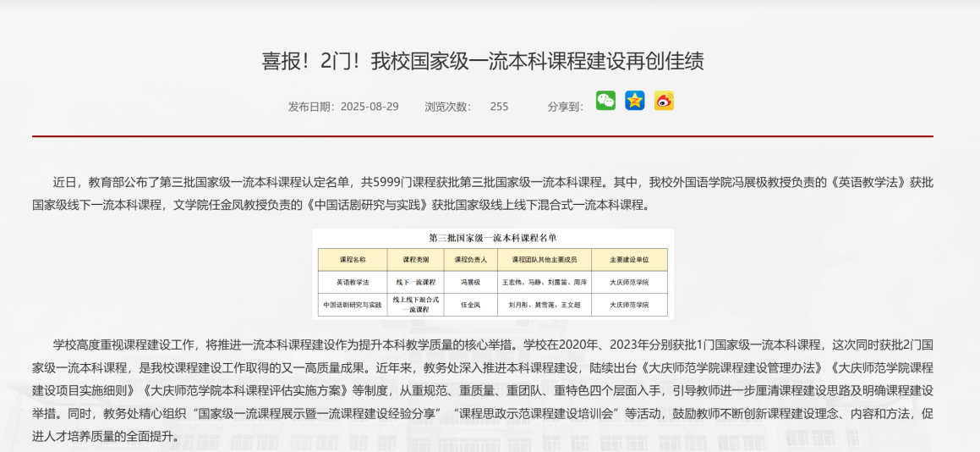Click the article headline starting with 喜报
Image resolution: width=980 pixels, height=452 pixels.
483,61
